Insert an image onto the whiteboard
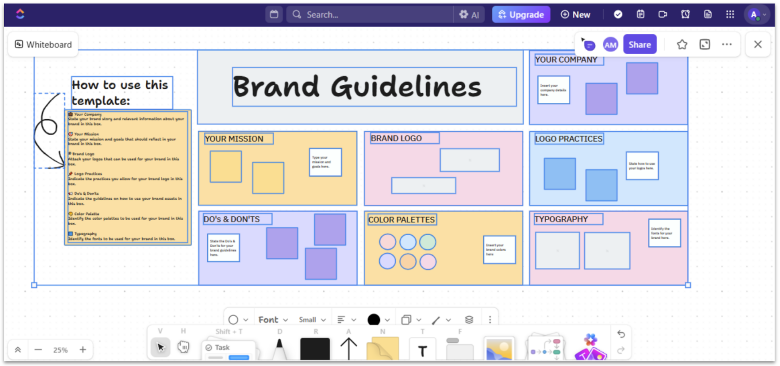The height and width of the screenshot is (366, 780). click(x=499, y=349)
